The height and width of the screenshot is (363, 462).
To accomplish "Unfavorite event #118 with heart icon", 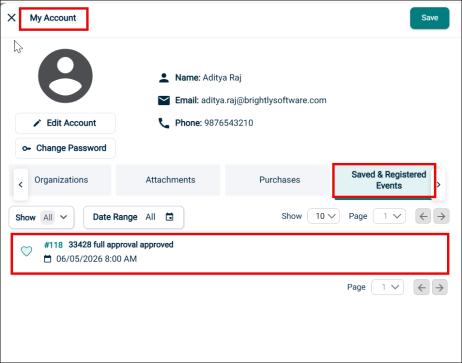I will coord(27,251).
